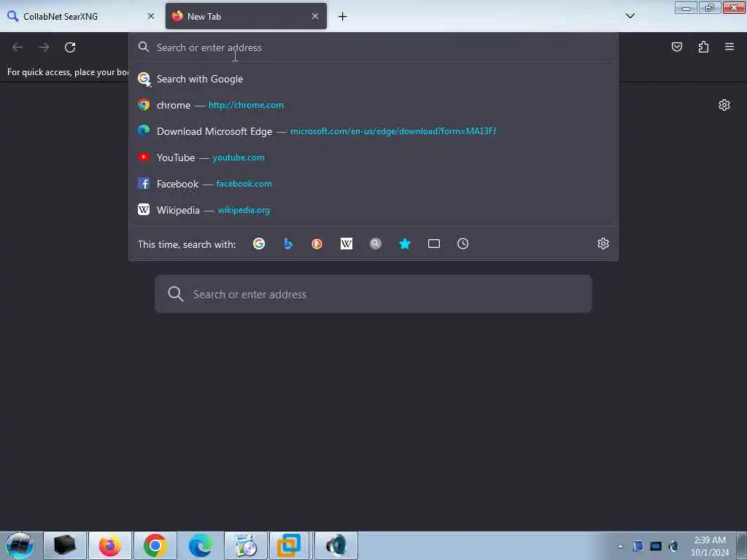Click the address bar input
747x560 pixels.
point(373,47)
